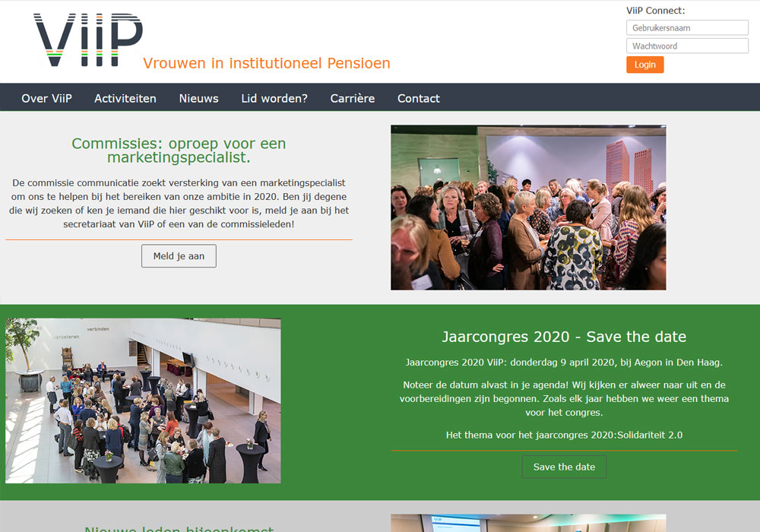Open the Over ViiP menu
Viewport: 760px width, 532px height.
tap(46, 98)
